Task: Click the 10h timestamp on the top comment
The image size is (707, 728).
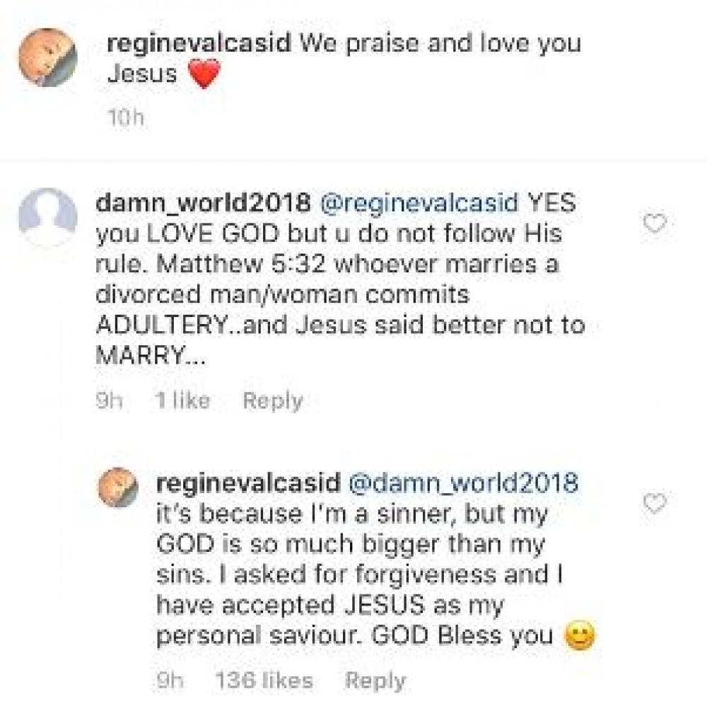Action: click(124, 117)
